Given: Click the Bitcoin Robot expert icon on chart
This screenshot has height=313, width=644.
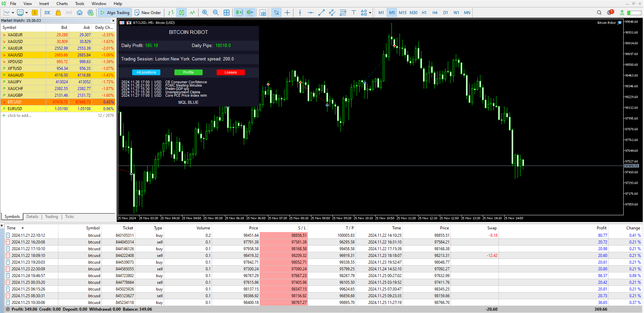Looking at the screenshot, I should pyautogui.click(x=620, y=23).
